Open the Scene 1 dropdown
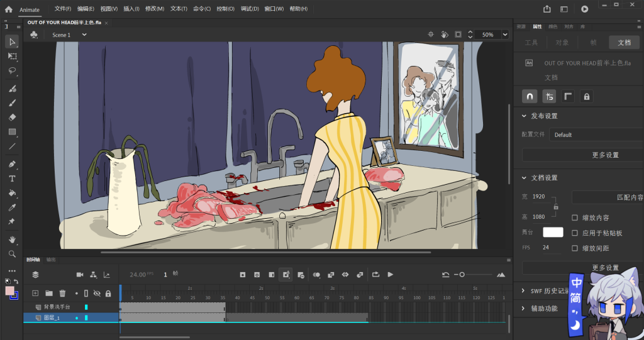 click(84, 35)
